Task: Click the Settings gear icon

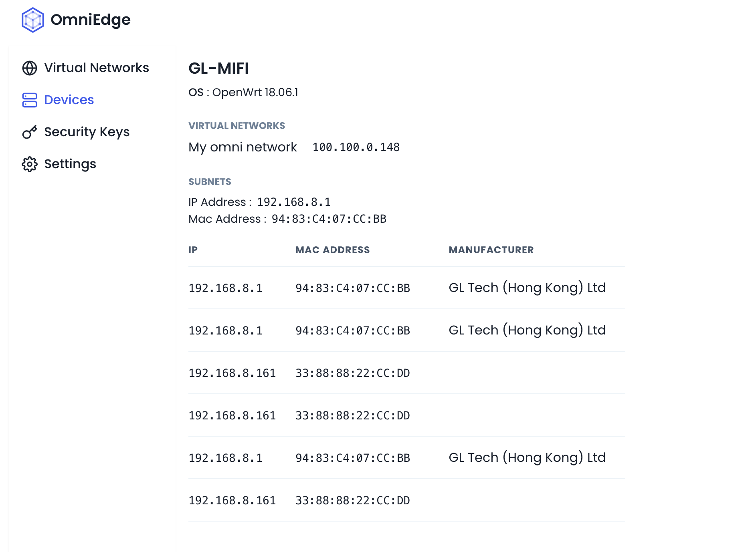Action: click(x=30, y=164)
